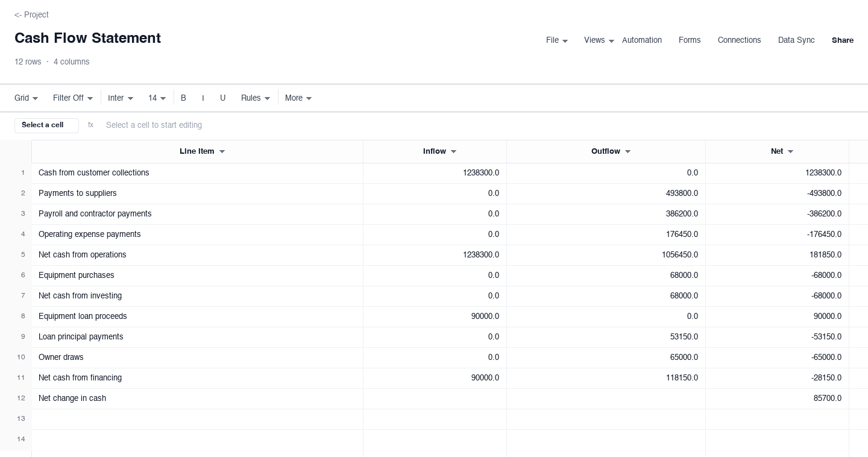Open the Net column menu arrow
868x457 pixels.
click(x=790, y=152)
